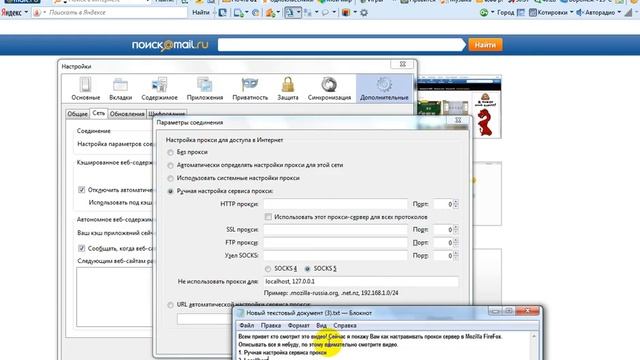Click the FTP прокси address field
This screenshot has width=640, height=360.
click(x=335, y=243)
